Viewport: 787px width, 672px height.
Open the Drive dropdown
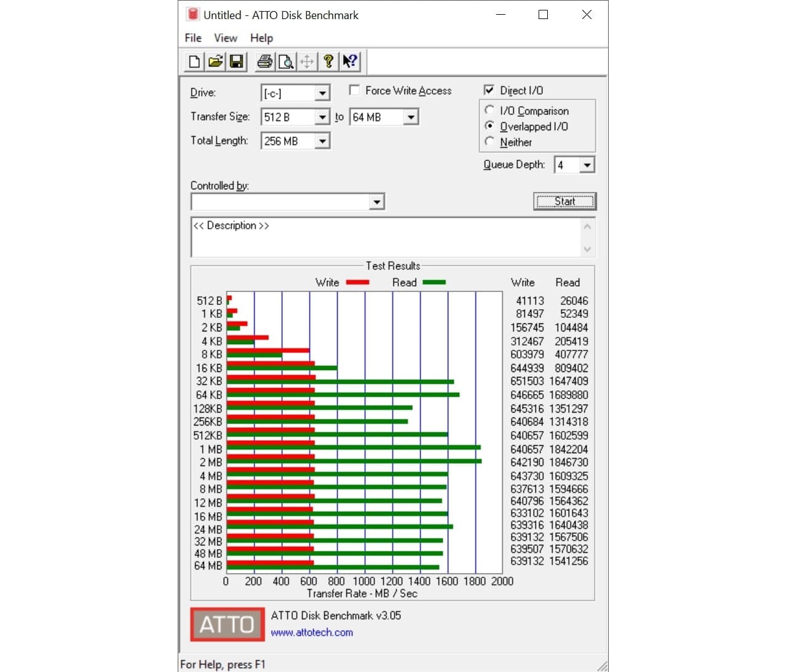pyautogui.click(x=322, y=93)
